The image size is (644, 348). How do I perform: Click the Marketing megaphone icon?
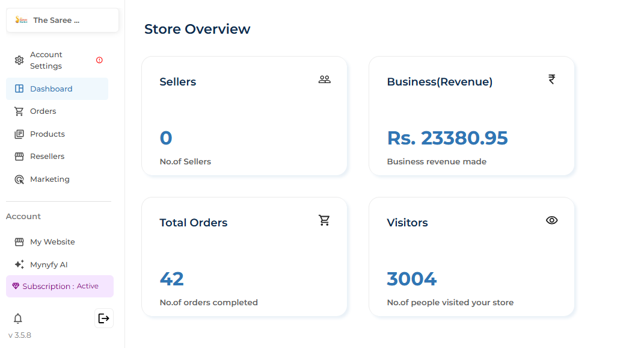18,179
